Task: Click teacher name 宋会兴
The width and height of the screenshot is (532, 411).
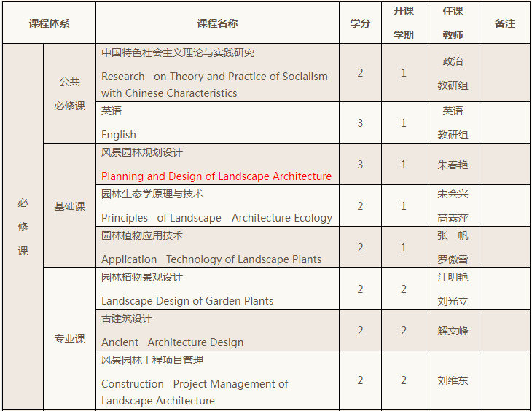Action: 453,194
